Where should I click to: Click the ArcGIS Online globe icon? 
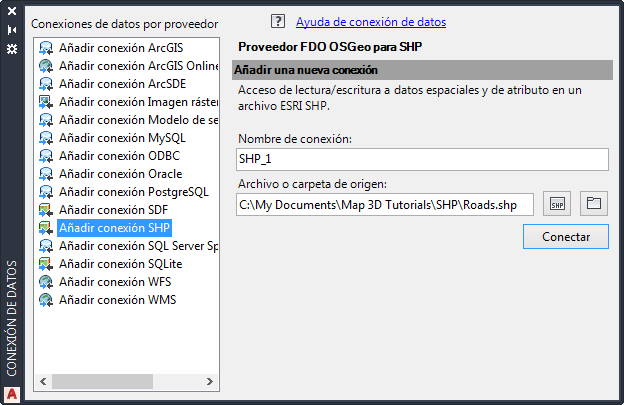(45, 66)
